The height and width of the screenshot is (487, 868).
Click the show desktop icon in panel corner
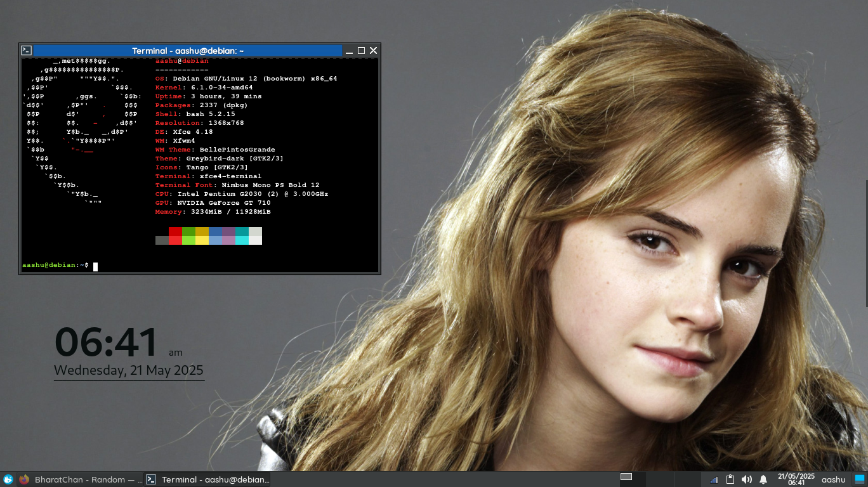[859, 479]
